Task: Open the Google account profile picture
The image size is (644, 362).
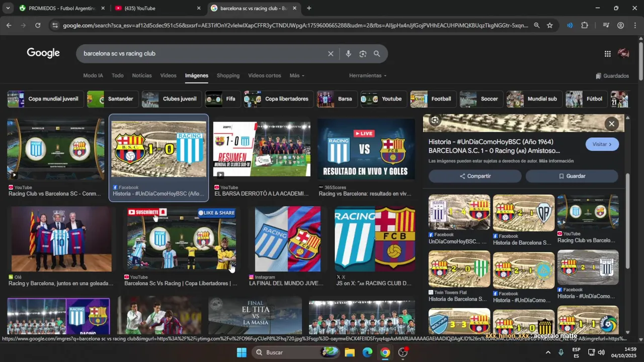Action: (623, 53)
